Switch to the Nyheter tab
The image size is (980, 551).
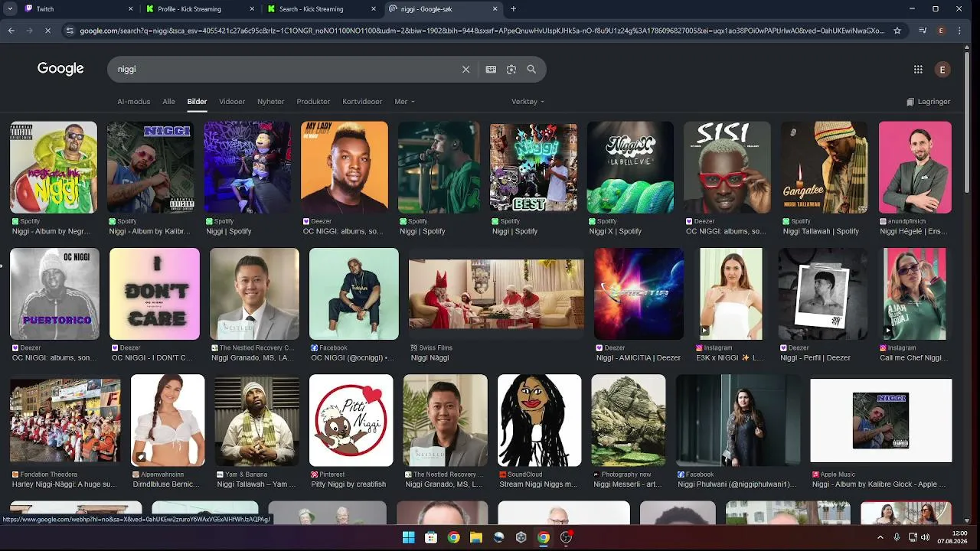[x=270, y=102]
